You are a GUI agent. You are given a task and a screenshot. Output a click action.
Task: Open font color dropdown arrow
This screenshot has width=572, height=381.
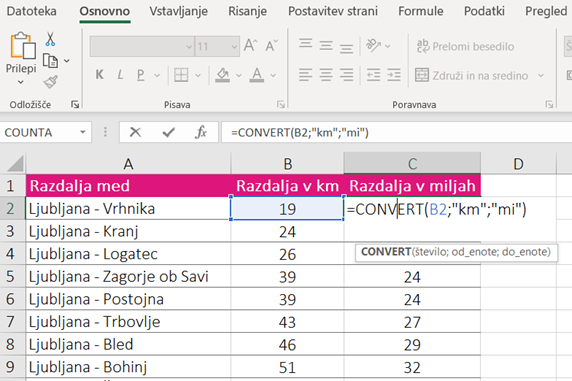pyautogui.click(x=273, y=76)
